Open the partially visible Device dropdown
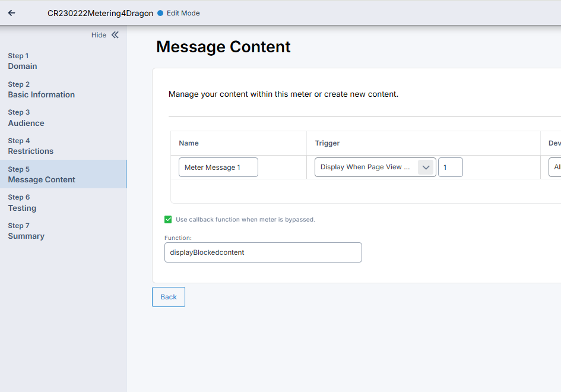This screenshot has width=561, height=392. [554, 167]
